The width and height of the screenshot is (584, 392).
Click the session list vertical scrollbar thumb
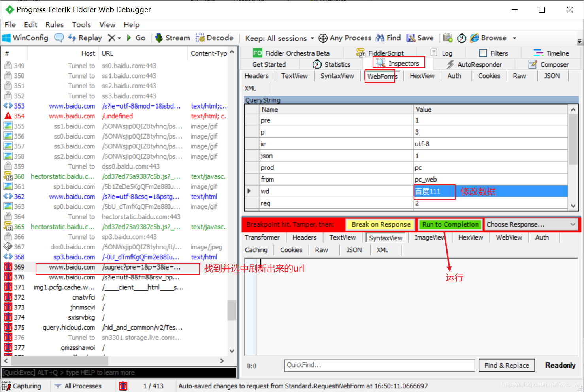coord(232,310)
